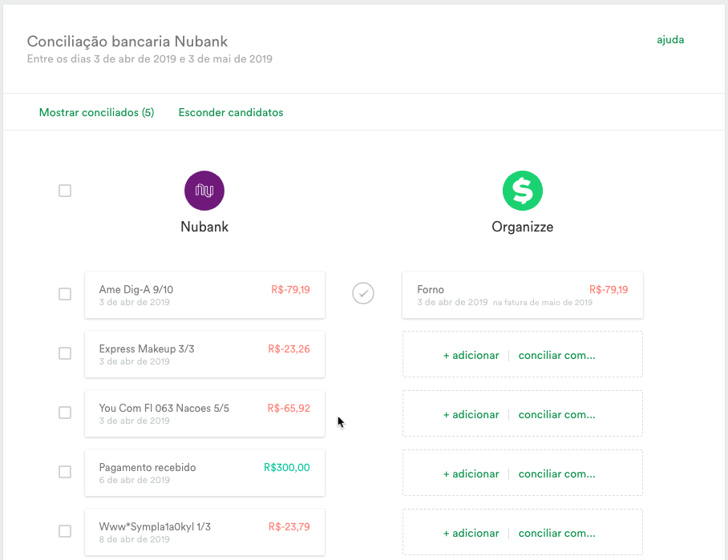The image size is (728, 560).
Task: Click conciliar com... for Express Makeup 3/3
Action: [556, 356]
